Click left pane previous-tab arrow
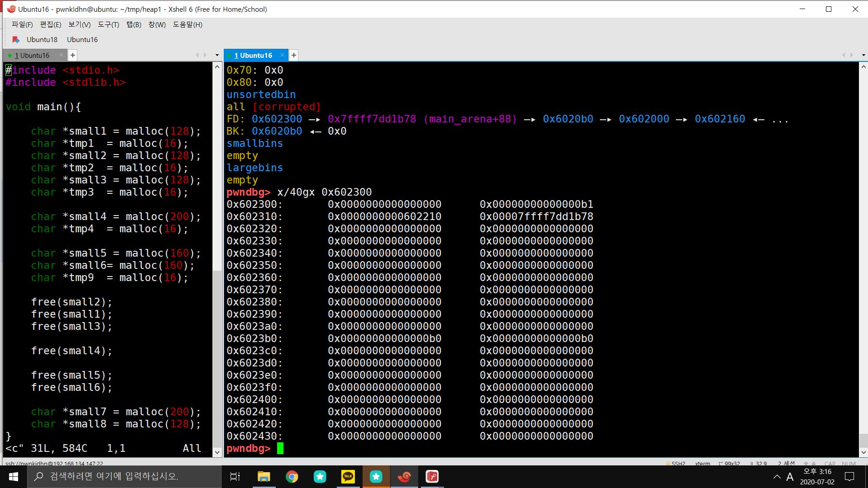This screenshot has height=488, width=868. [x=197, y=55]
